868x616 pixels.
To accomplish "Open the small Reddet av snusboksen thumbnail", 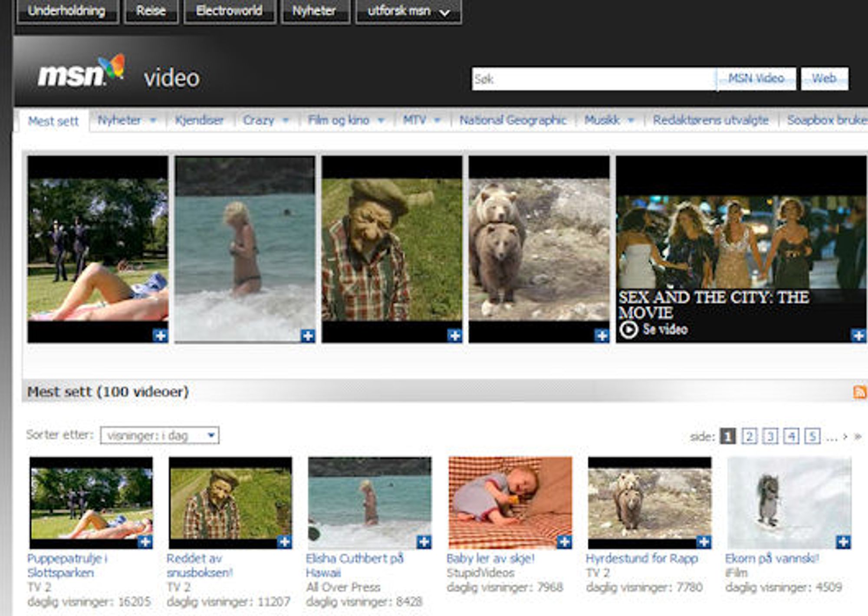I will pos(230,503).
